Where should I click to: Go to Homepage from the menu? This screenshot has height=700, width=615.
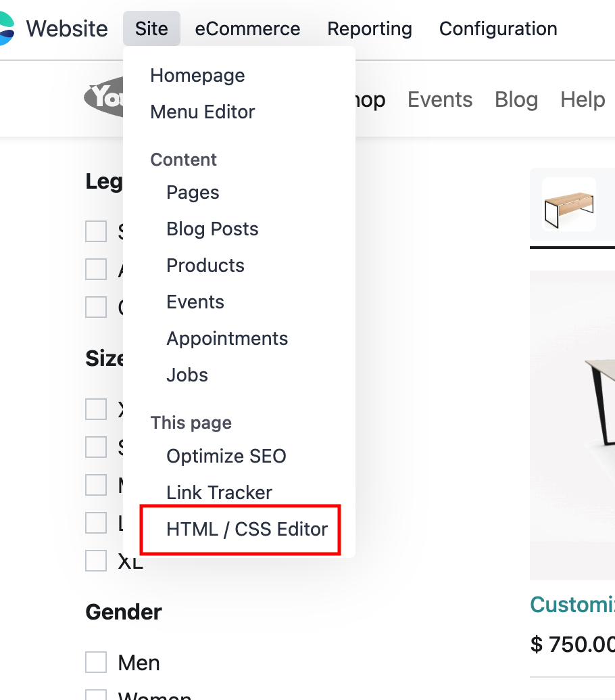coord(197,75)
